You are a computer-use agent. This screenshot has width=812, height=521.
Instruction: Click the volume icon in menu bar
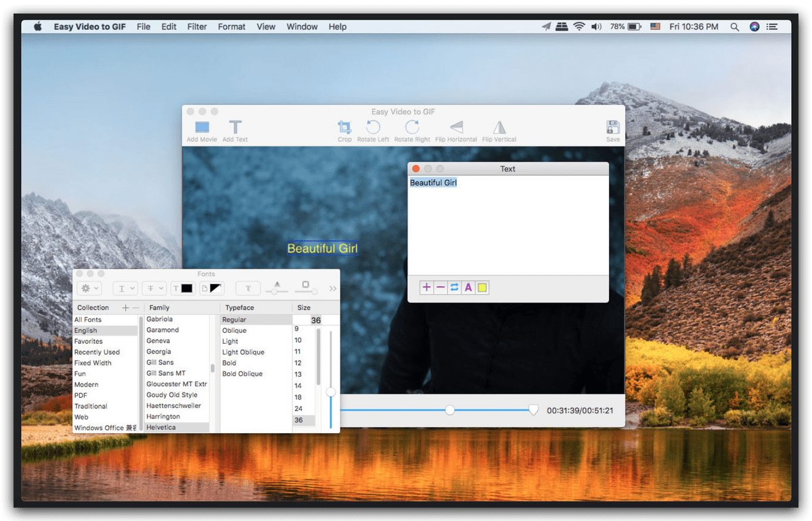pos(596,26)
